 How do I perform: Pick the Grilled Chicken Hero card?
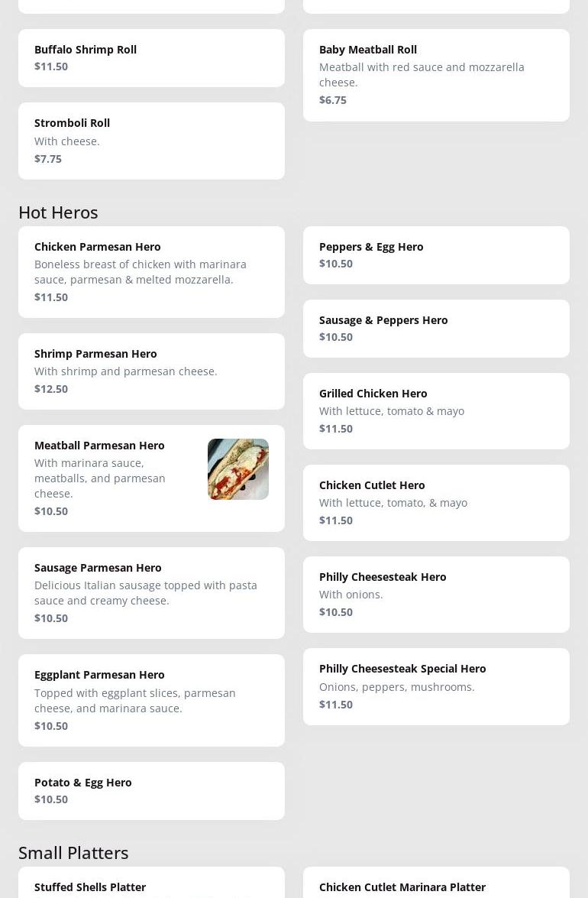click(x=436, y=410)
